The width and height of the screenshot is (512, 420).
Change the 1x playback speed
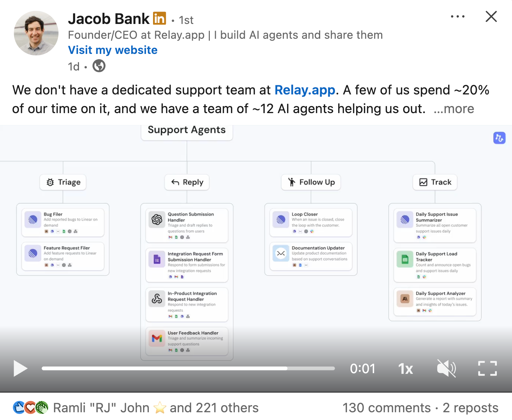click(x=406, y=369)
